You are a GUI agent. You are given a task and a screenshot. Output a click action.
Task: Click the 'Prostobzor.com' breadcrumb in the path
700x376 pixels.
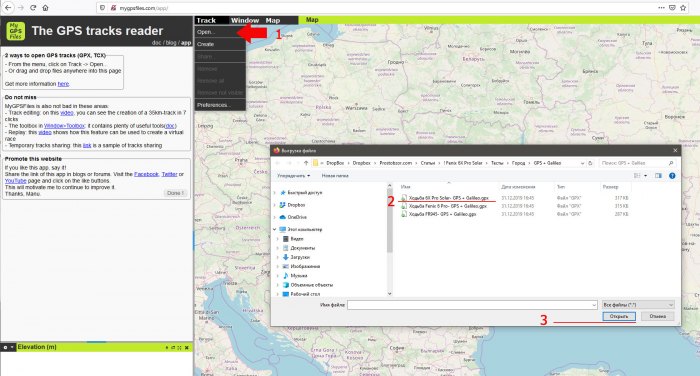click(396, 163)
